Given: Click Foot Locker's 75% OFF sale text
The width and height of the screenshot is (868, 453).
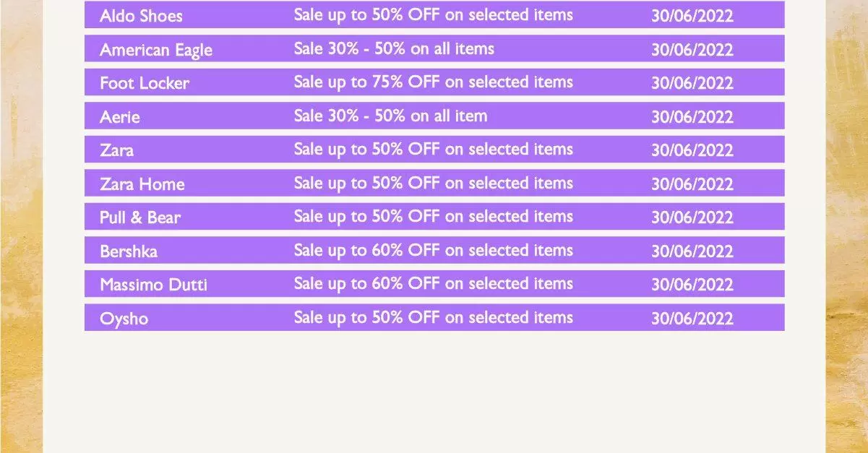Looking at the screenshot, I should 433,82.
